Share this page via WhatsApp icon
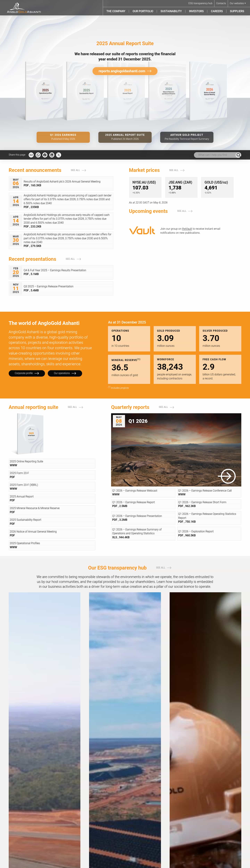The width and height of the screenshot is (250, 868). click(x=38, y=155)
